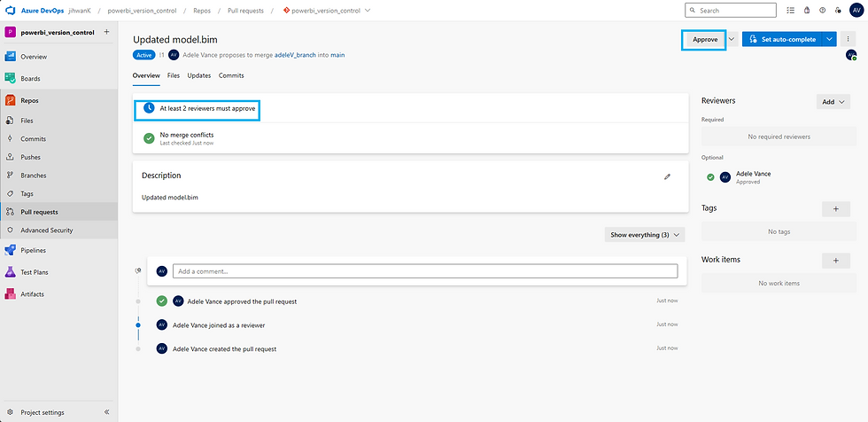Click the Set auto-complete button

pyautogui.click(x=782, y=39)
